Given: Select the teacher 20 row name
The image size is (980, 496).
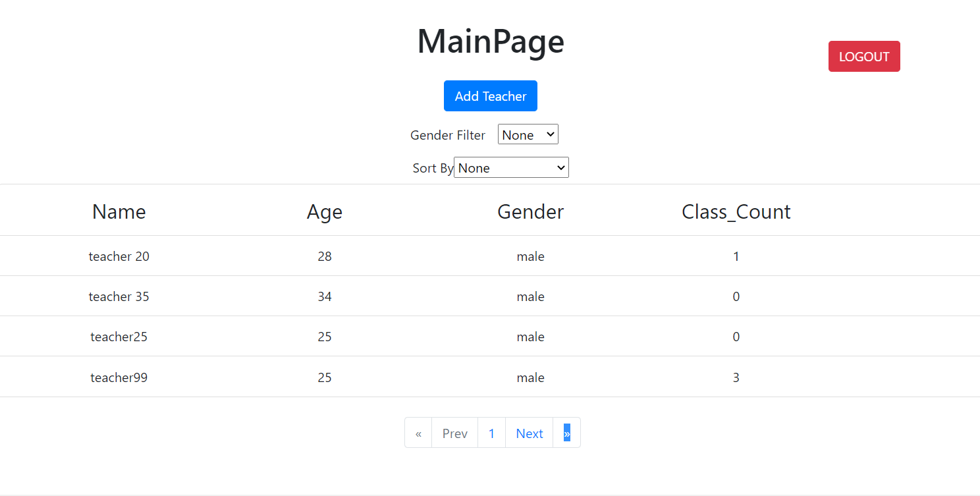Looking at the screenshot, I should (x=119, y=256).
